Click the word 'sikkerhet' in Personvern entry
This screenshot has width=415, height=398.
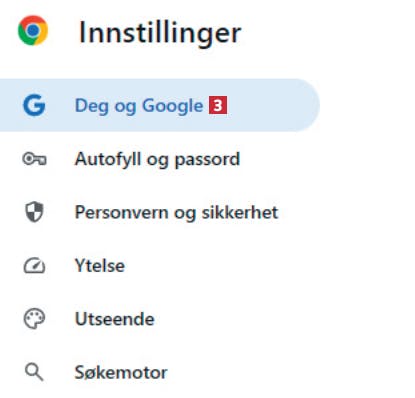click(240, 212)
